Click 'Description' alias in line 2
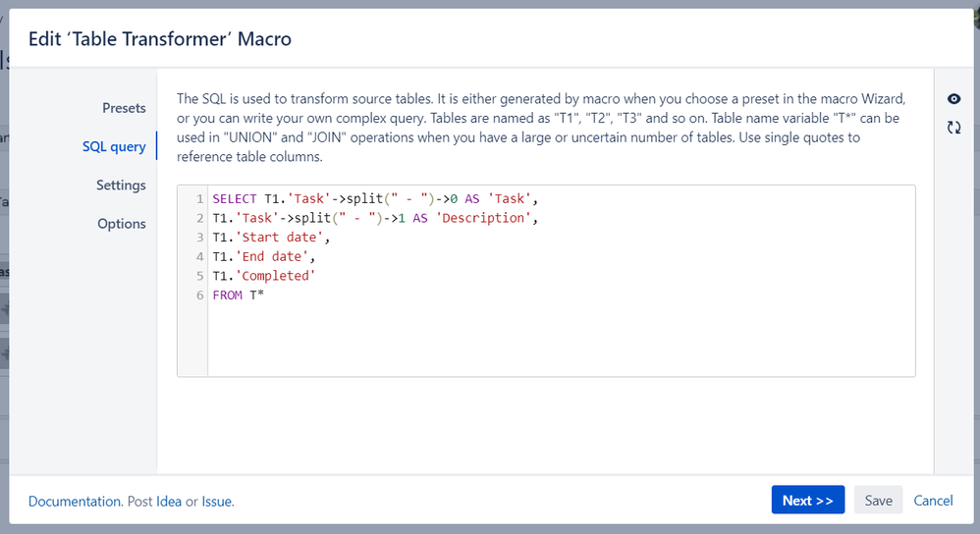The height and width of the screenshot is (534, 980). click(483, 218)
